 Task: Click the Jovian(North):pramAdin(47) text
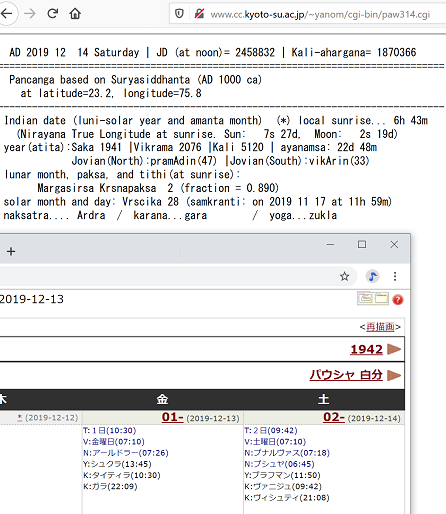[144, 161]
